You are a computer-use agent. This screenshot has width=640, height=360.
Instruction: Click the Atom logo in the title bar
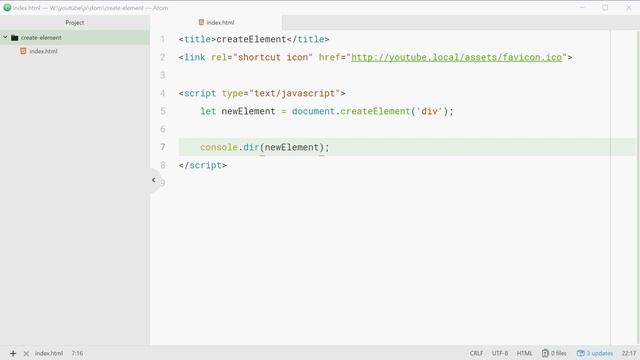[x=7, y=7]
